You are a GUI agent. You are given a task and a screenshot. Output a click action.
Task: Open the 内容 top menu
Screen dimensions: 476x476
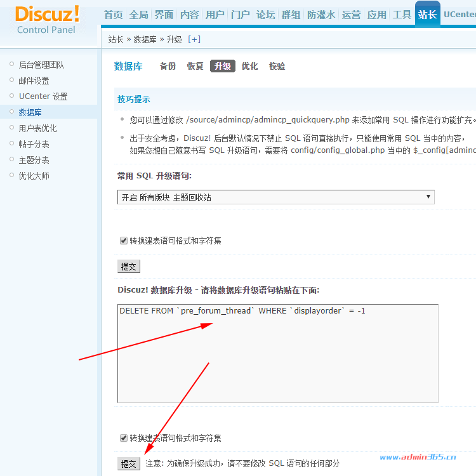pos(189,15)
